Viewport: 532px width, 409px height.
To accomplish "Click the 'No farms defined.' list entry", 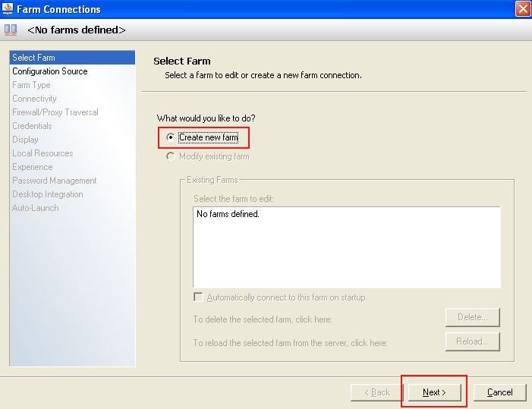I will [228, 214].
